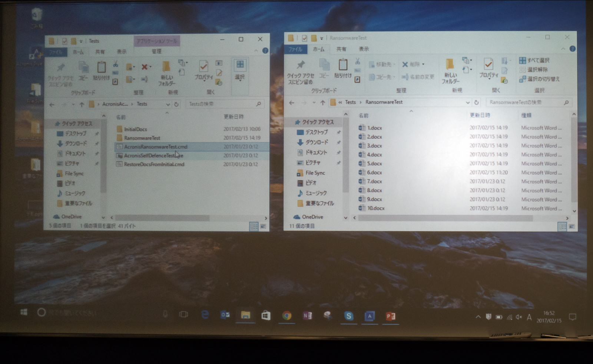Viewport: 593px width, 364px height.
Task: Click the search box in the RansomwareTest window
Action: point(528,103)
